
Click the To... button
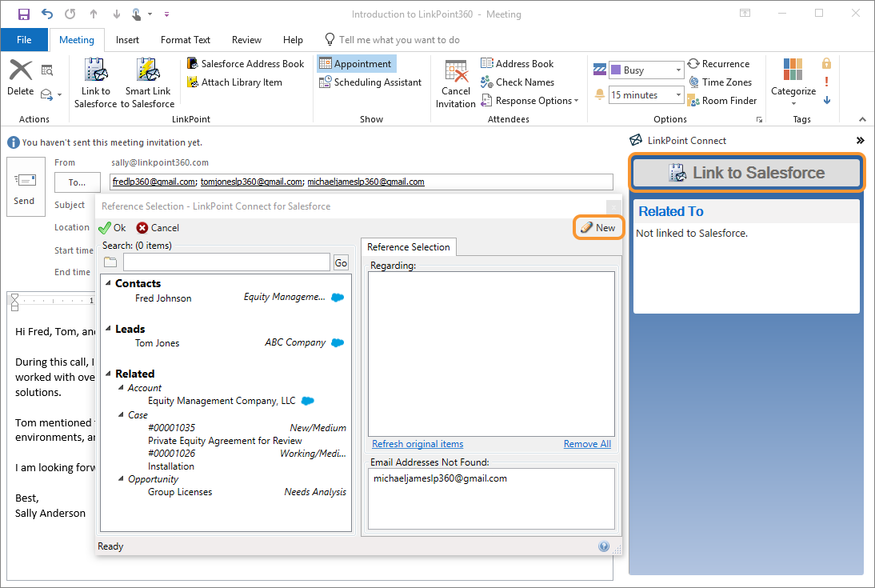coord(77,182)
